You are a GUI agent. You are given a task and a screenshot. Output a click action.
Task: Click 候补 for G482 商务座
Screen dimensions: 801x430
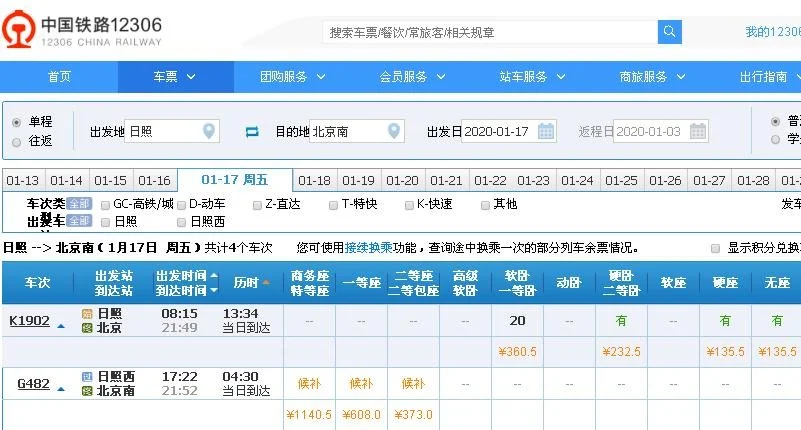309,384
